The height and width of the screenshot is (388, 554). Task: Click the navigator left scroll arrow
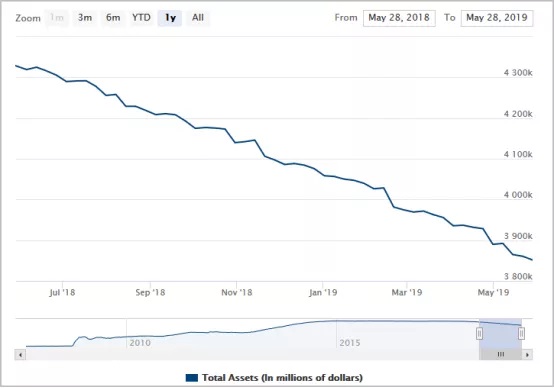pyautogui.click(x=20, y=354)
